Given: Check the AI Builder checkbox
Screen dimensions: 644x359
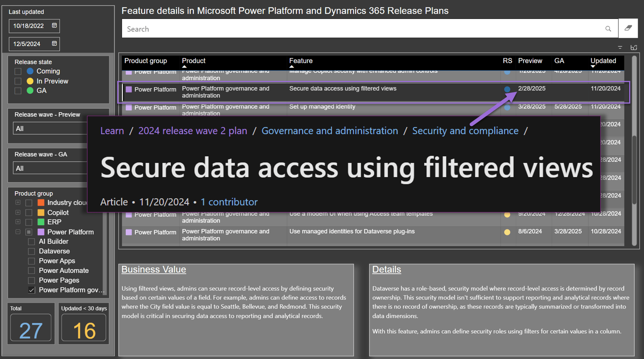Looking at the screenshot, I should pyautogui.click(x=32, y=242).
